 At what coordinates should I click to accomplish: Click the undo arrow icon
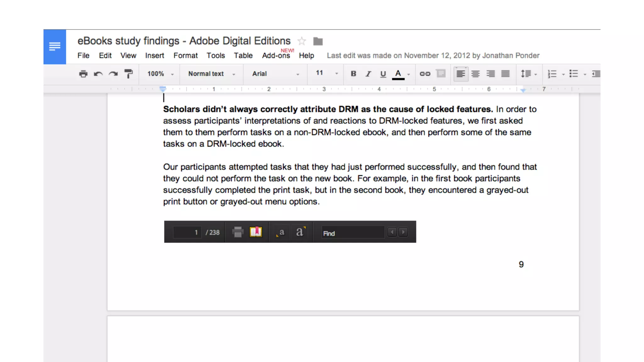tap(98, 74)
